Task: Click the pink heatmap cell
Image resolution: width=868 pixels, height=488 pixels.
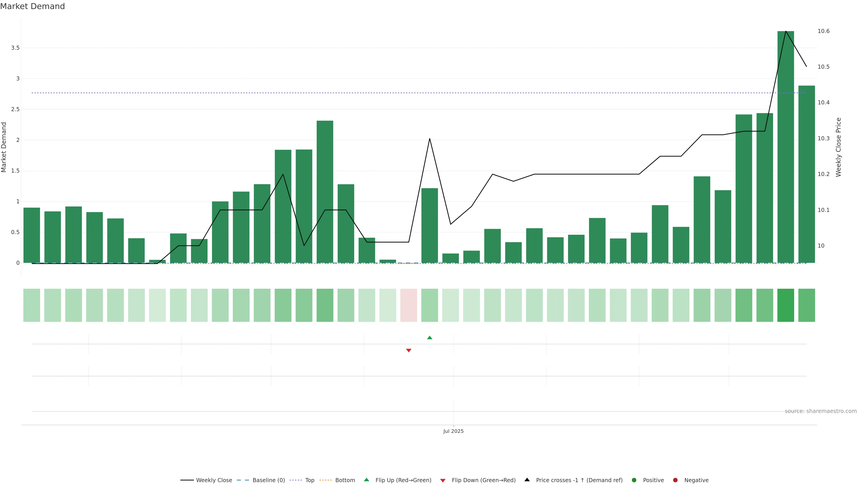Action: 408,305
